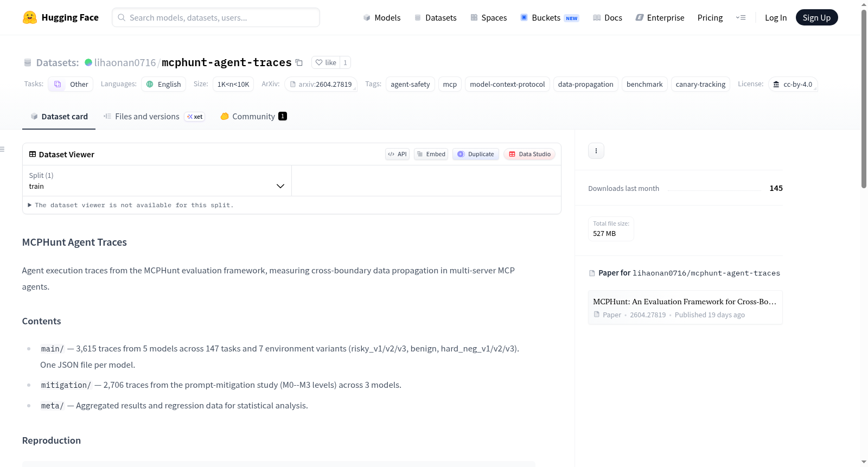The height and width of the screenshot is (467, 868).
Task: Select the model-context-protocol tag
Action: pos(507,84)
